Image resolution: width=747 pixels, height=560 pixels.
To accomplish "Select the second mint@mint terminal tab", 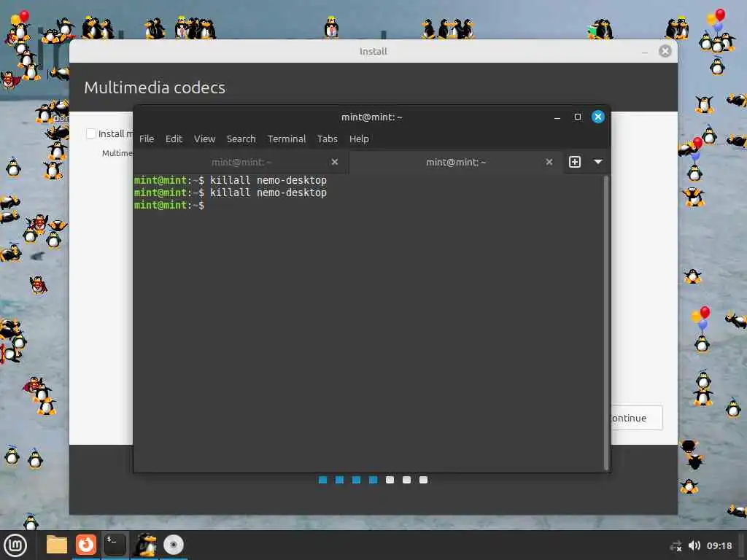I will pyautogui.click(x=456, y=163).
